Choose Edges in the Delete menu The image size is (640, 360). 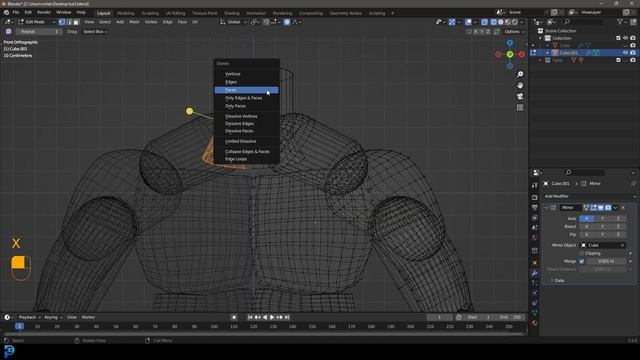pyautogui.click(x=247, y=82)
